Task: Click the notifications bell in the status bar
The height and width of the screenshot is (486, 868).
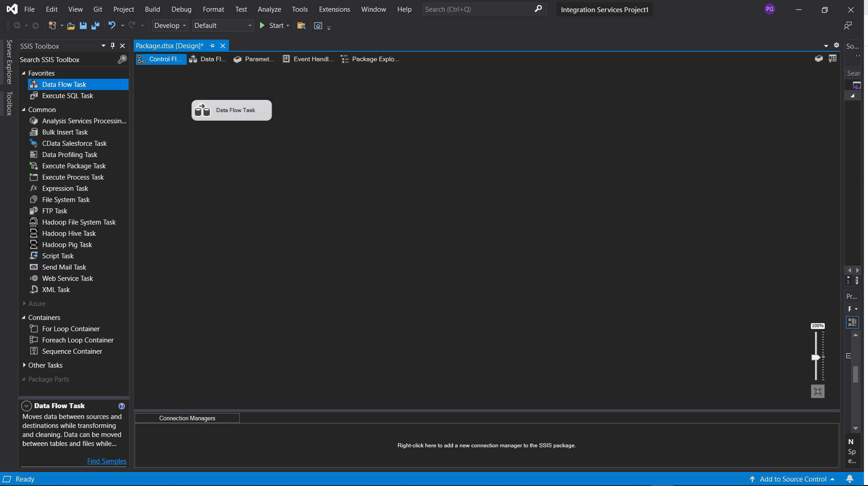Action: [850, 479]
